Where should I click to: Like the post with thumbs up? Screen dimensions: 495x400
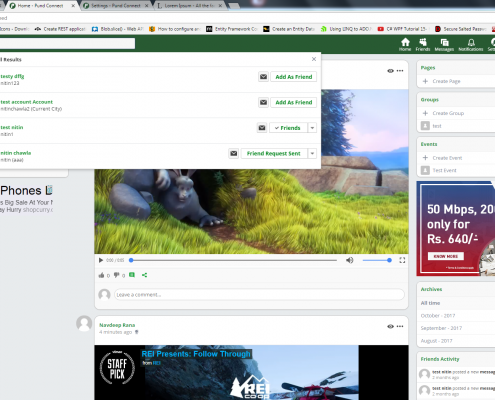point(101,275)
